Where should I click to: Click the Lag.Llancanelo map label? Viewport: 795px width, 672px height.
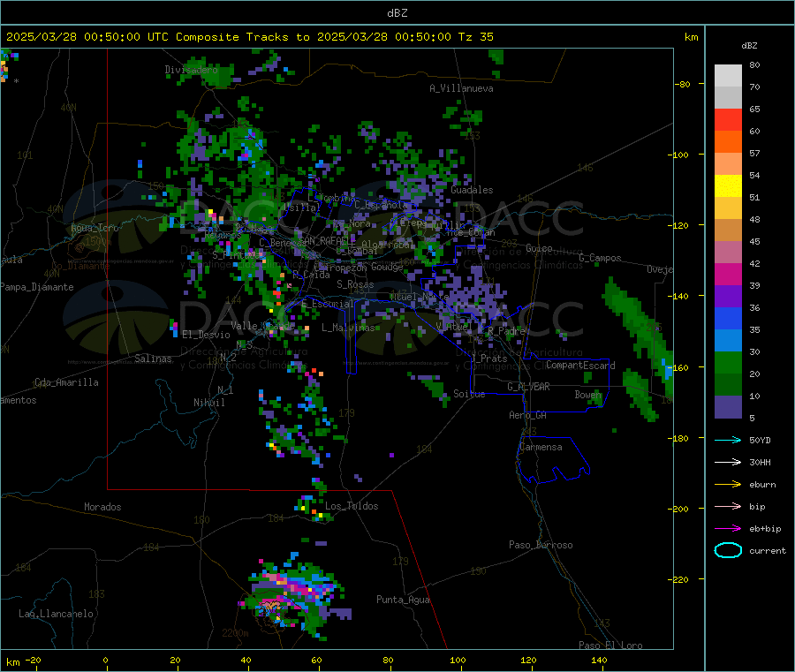(x=56, y=614)
